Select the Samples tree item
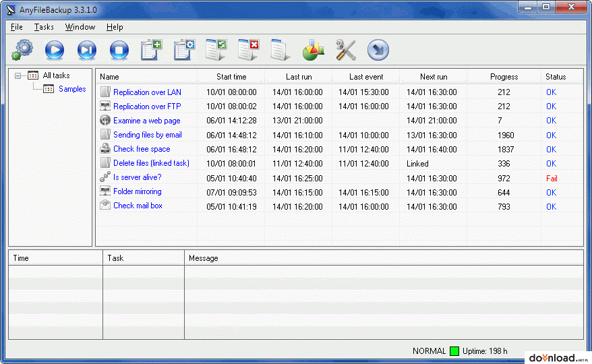This screenshot has height=364, width=592. tap(72, 89)
